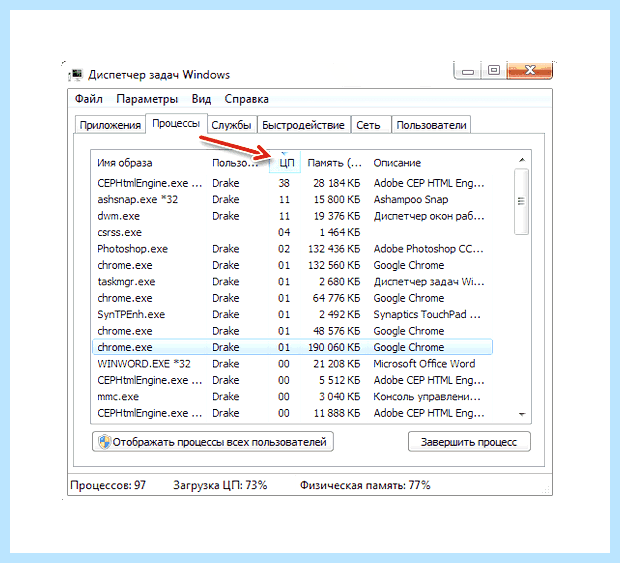Select the dwm.exe process row
Image resolution: width=620 pixels, height=563 pixels.
click(293, 216)
